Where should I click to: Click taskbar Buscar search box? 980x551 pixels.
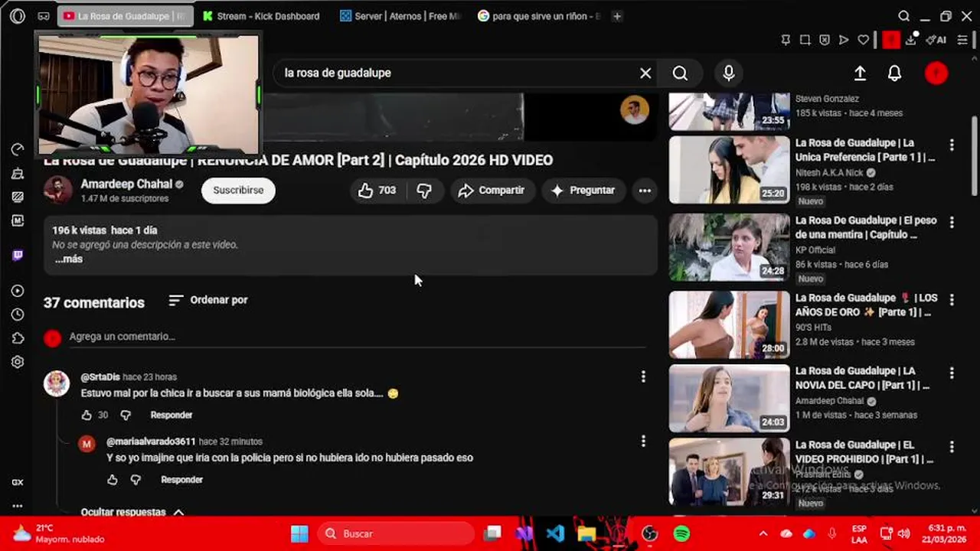(x=396, y=533)
